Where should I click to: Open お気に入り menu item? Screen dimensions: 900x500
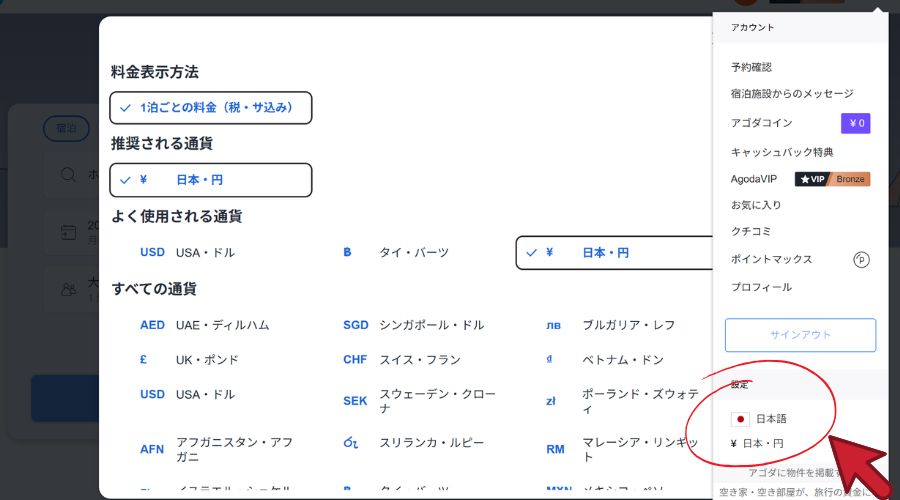[755, 205]
